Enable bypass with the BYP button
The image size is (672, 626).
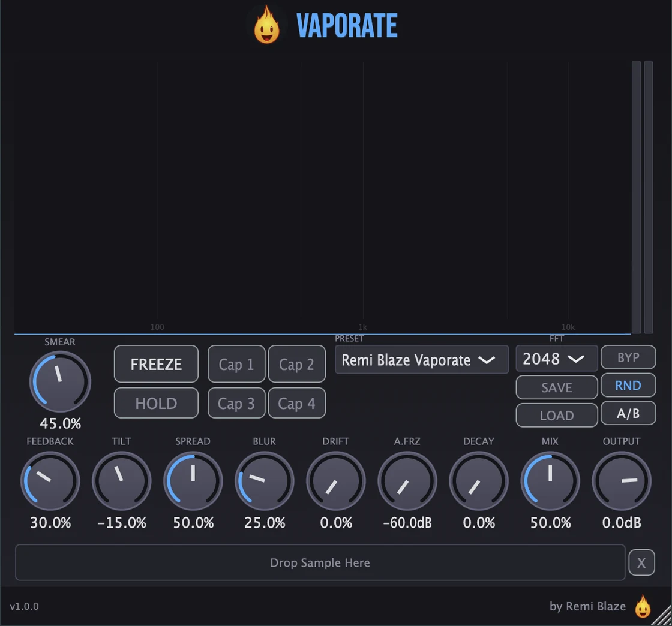pyautogui.click(x=628, y=357)
